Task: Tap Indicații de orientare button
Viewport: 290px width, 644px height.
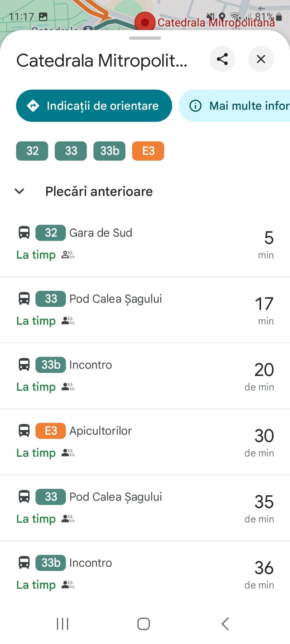Action: [94, 106]
